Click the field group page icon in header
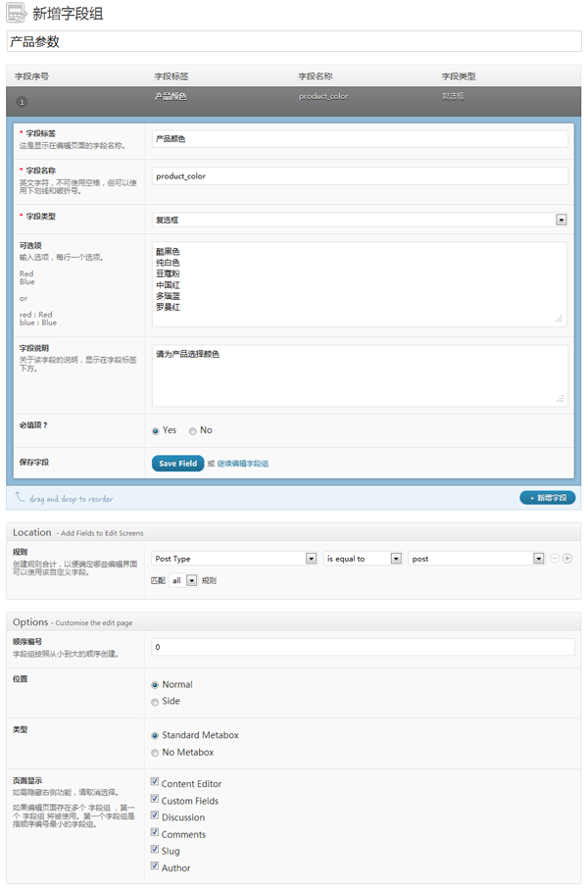The width and height of the screenshot is (588, 889). (x=17, y=14)
